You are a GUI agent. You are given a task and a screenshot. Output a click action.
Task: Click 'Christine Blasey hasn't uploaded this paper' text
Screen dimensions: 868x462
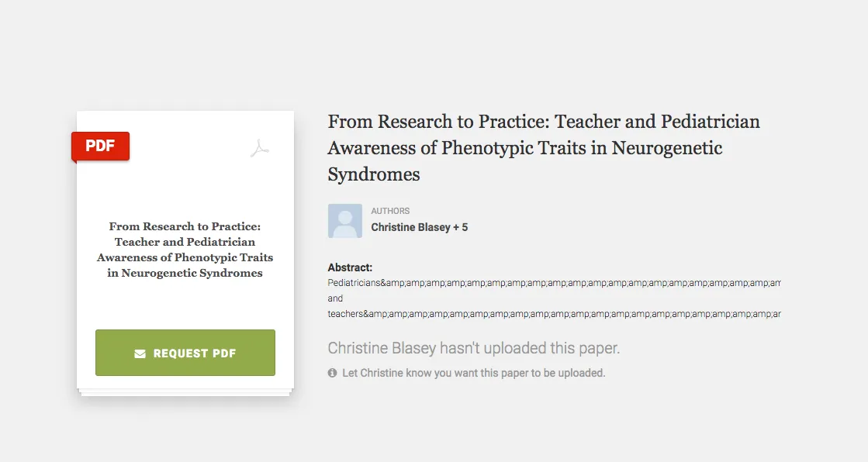tap(474, 348)
